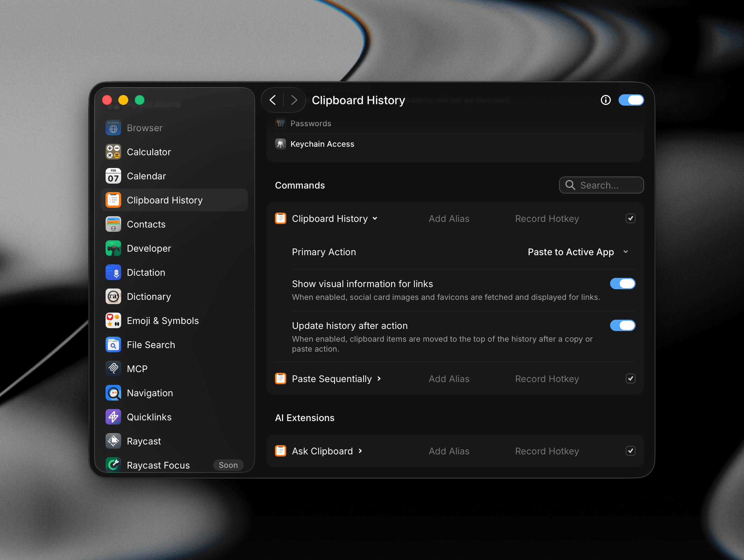Turn off Update history after action

[x=623, y=326]
